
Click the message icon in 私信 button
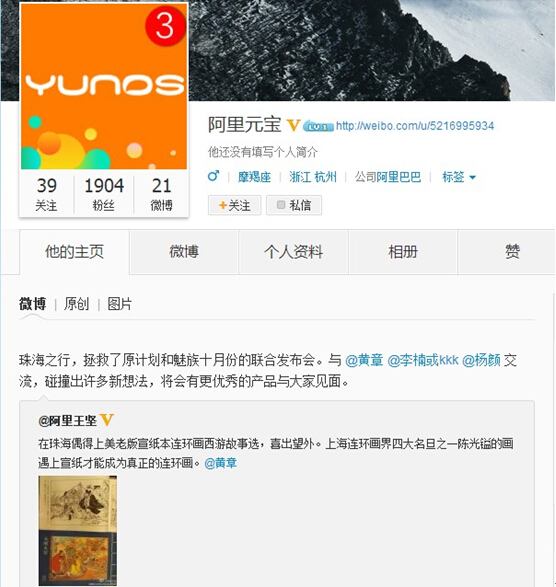point(281,205)
